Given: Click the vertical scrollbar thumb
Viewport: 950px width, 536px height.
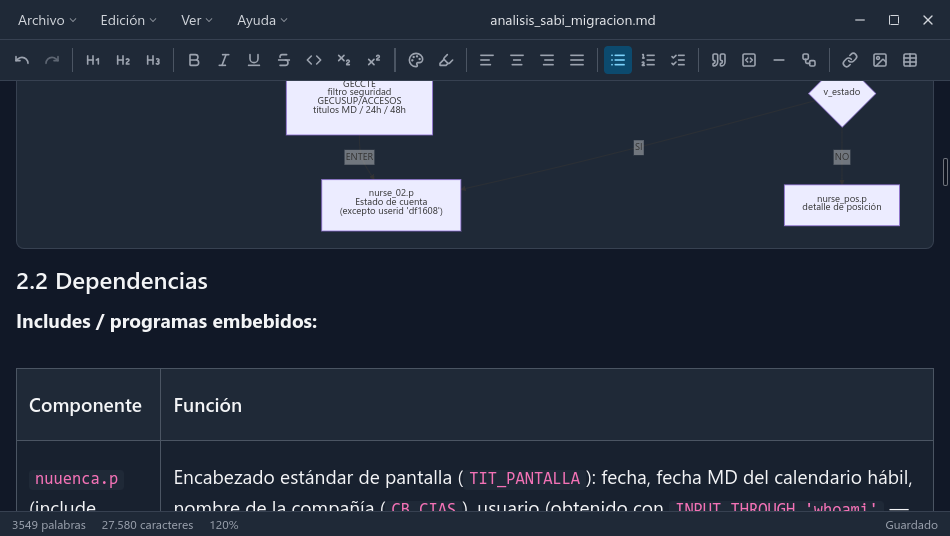Looking at the screenshot, I should [x=945, y=172].
